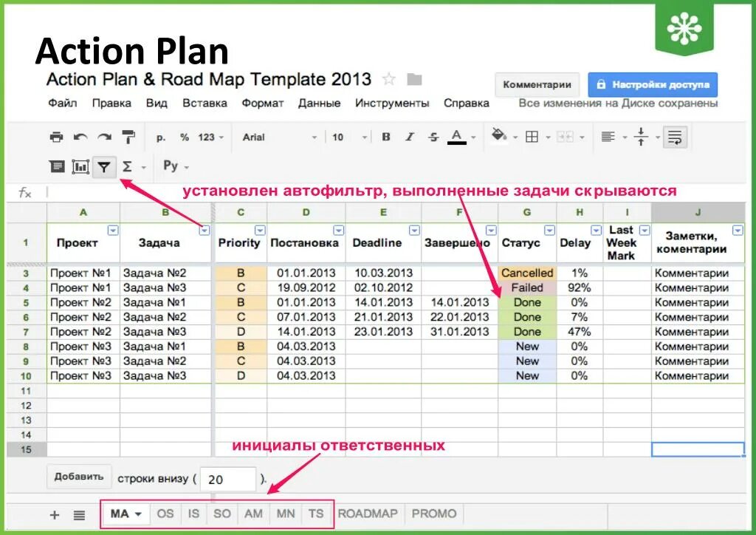756x535 pixels.
Task: Click the Комментарии button
Action: pos(537,85)
